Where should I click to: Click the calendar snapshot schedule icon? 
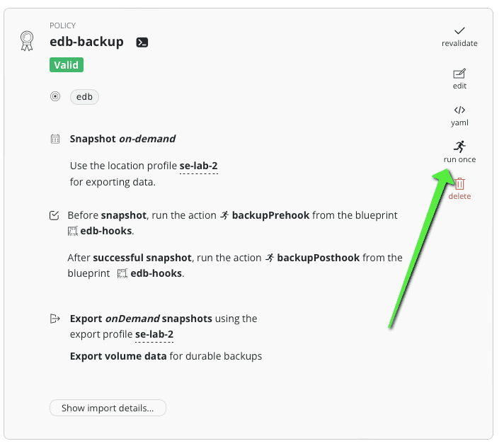pyautogui.click(x=55, y=139)
